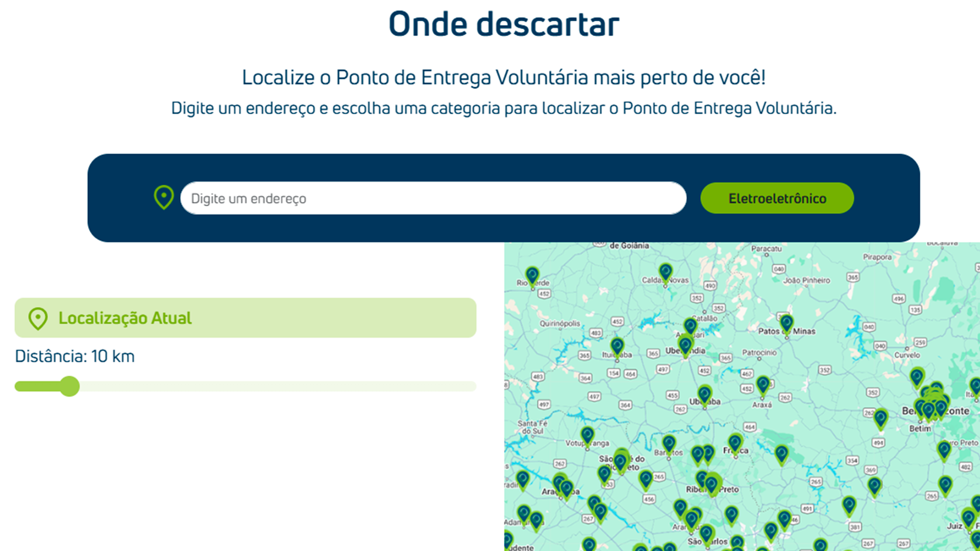Focus the 'Digite um endereço' address field

click(433, 198)
